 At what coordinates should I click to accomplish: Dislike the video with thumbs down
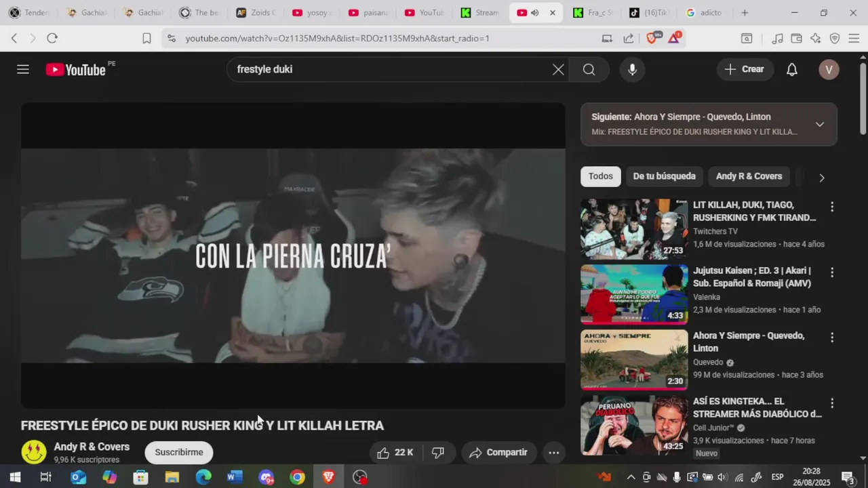tap(438, 452)
